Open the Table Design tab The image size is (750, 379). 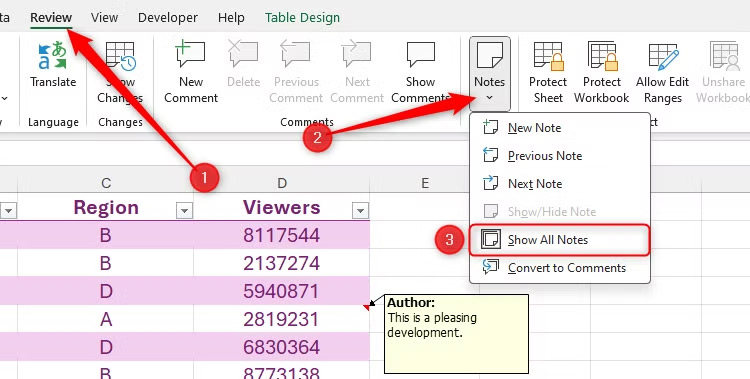pyautogui.click(x=302, y=18)
